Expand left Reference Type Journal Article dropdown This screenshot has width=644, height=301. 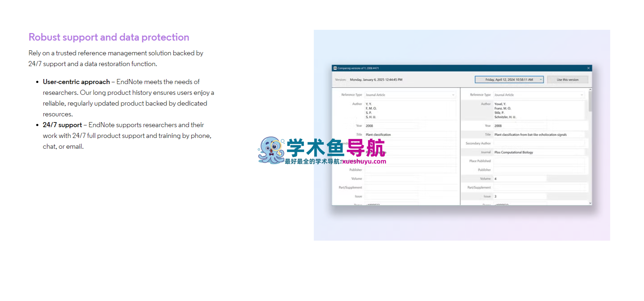(453, 95)
